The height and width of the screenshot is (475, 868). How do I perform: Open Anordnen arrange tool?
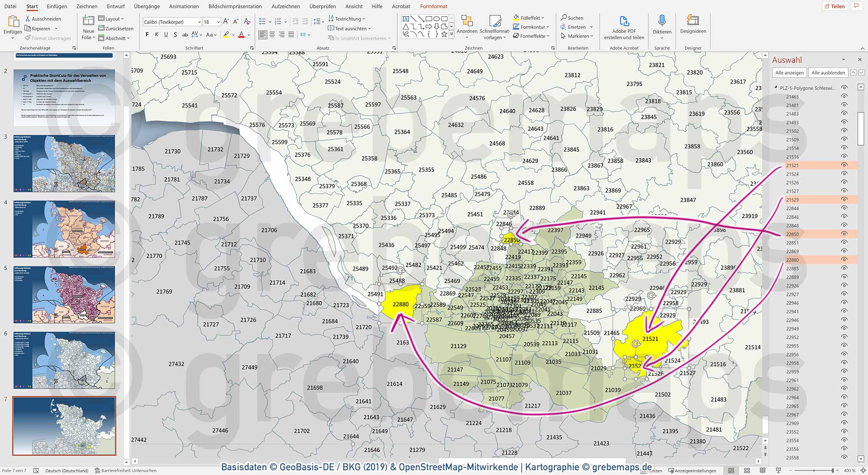click(467, 27)
